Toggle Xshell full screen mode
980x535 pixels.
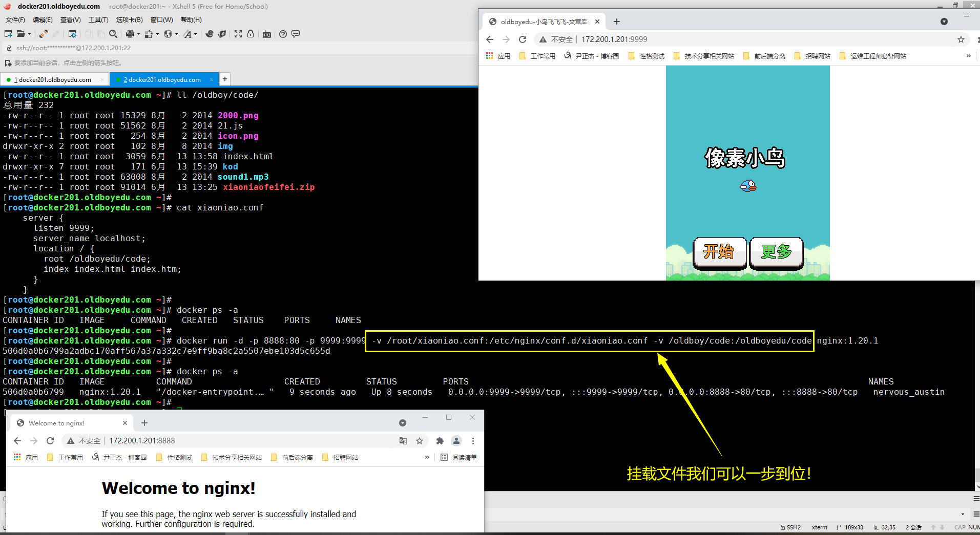point(238,34)
